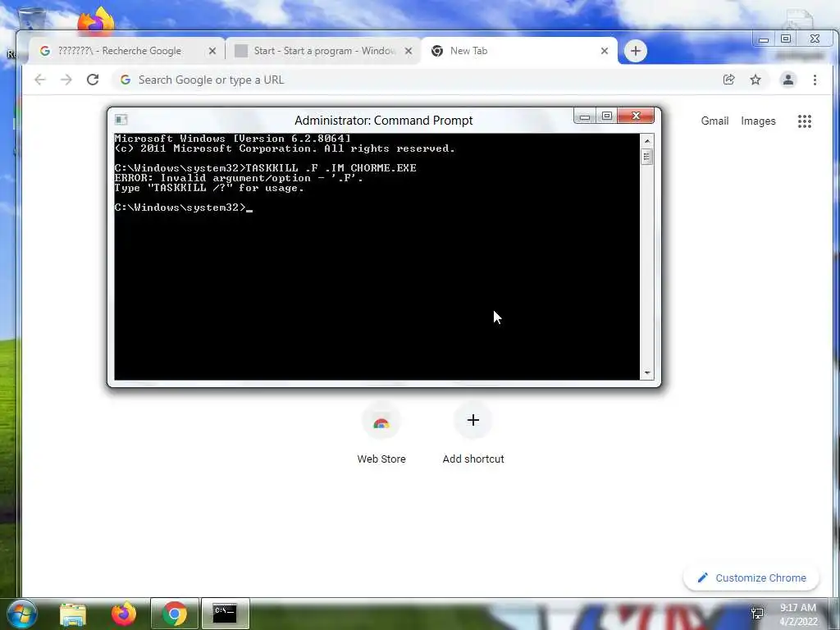Image resolution: width=840 pixels, height=630 pixels.
Task: Click Command Prompt taskbar icon
Action: [225, 614]
